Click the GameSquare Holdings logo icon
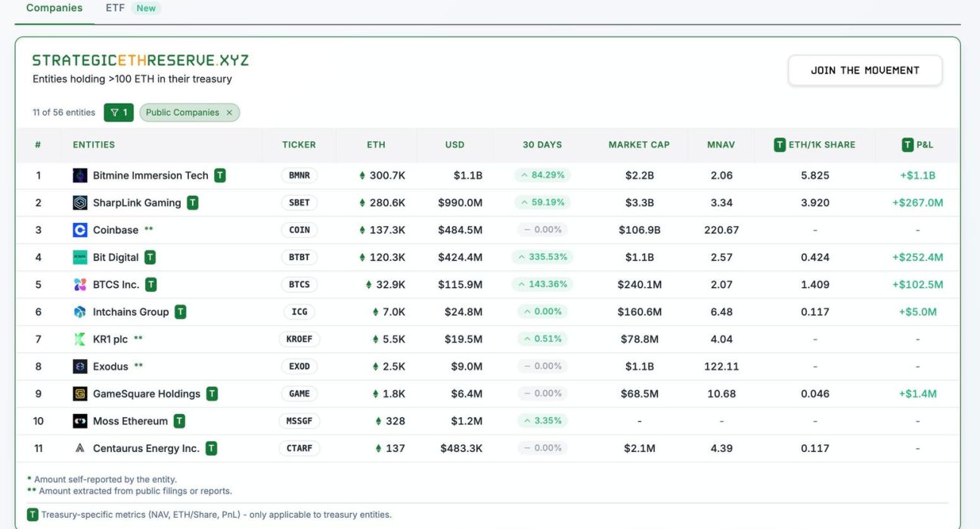The height and width of the screenshot is (529, 980). click(80, 394)
